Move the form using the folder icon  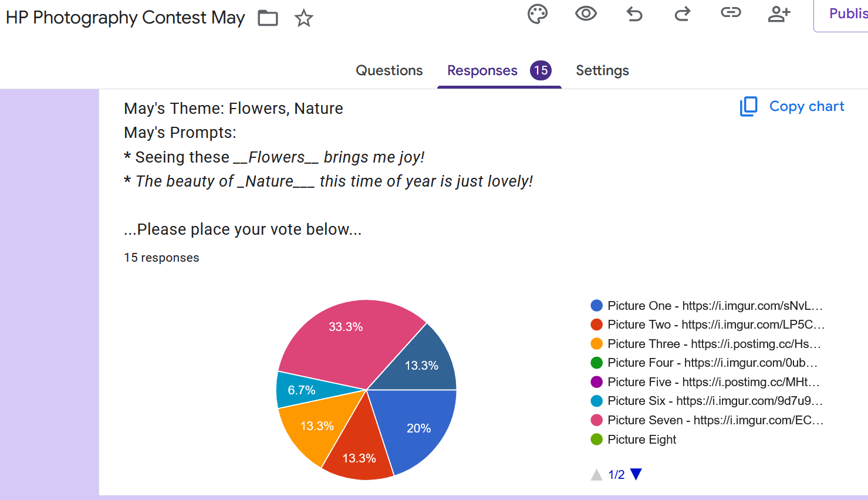[268, 18]
